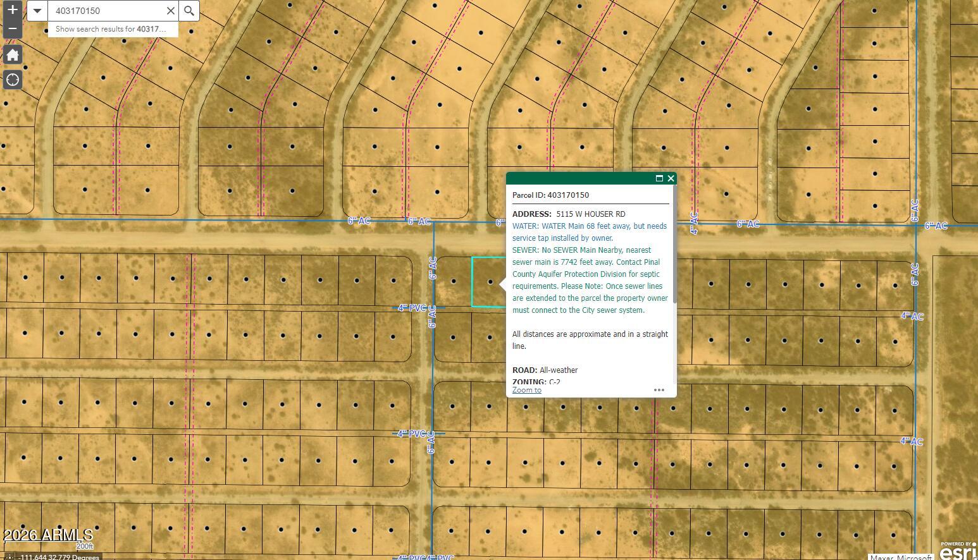This screenshot has width=978, height=560.
Task: Click the highlighted cyan parcel
Action: tap(489, 282)
